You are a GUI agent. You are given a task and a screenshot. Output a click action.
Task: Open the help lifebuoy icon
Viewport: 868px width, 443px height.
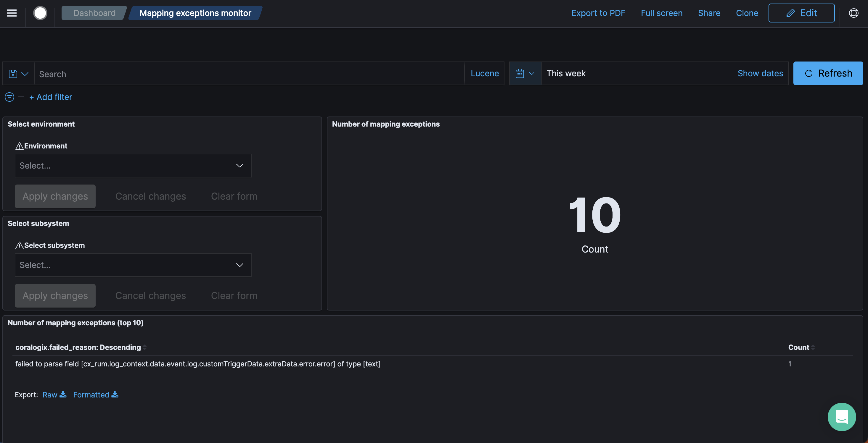pyautogui.click(x=853, y=13)
